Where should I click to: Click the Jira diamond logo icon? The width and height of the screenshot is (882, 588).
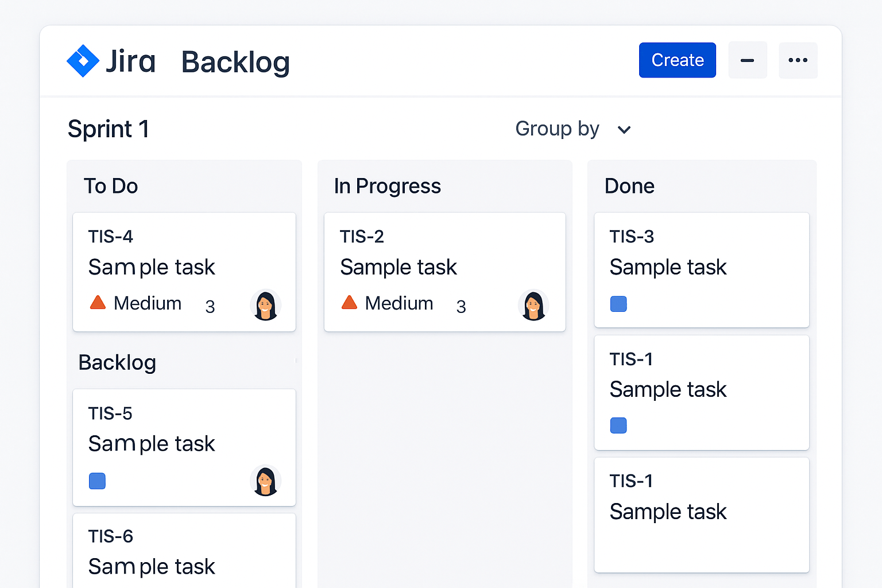click(83, 61)
